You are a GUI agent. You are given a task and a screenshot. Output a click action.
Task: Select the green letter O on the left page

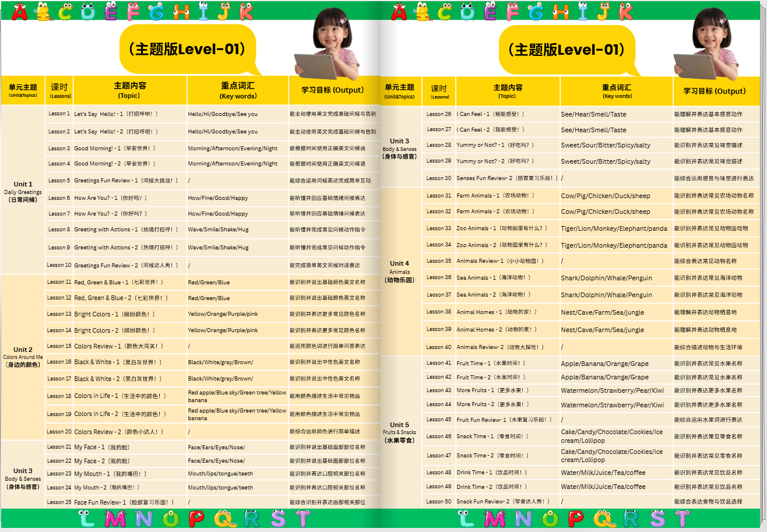pos(171,519)
